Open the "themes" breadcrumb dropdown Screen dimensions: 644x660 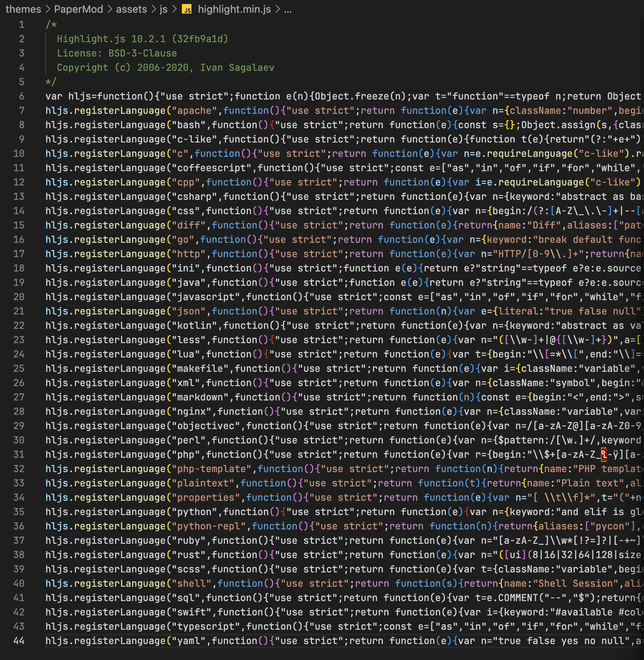24,10
